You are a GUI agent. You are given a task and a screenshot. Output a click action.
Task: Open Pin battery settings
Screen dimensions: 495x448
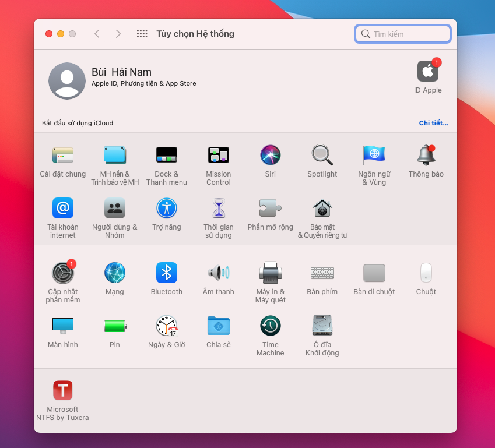[115, 326]
